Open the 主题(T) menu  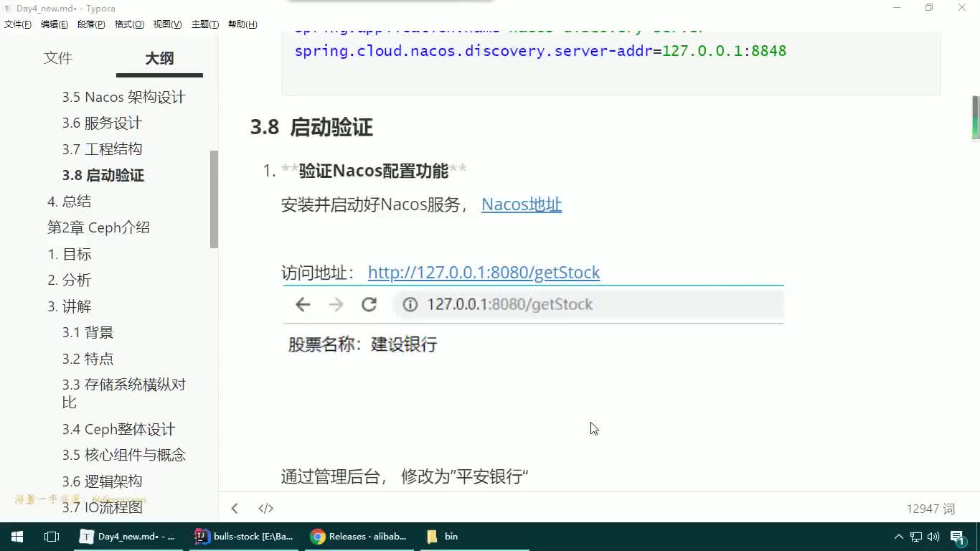[x=205, y=24]
